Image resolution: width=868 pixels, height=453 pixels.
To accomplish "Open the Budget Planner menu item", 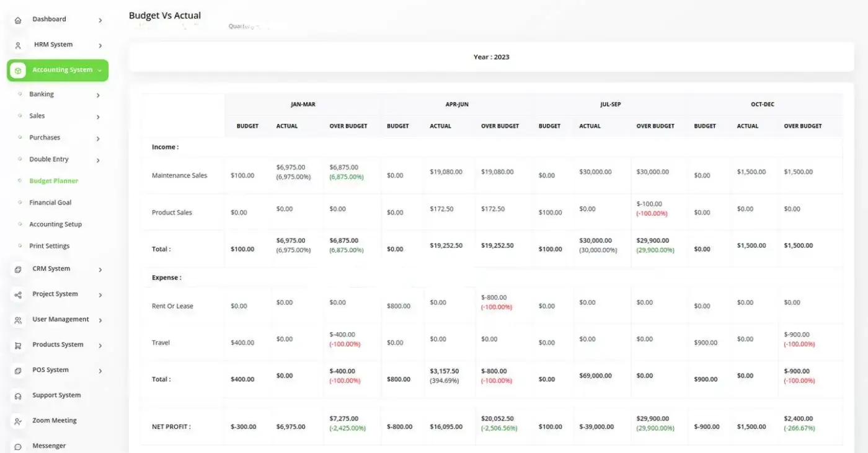I will [54, 181].
